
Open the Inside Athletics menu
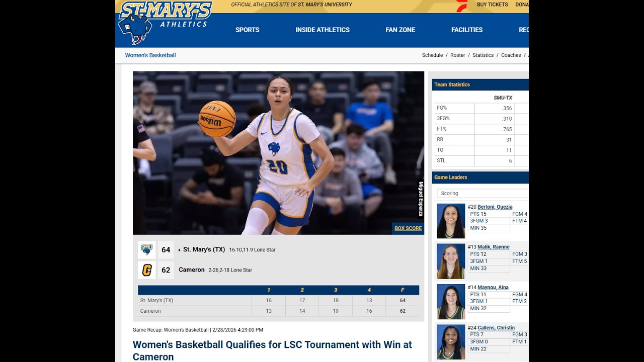(x=323, y=30)
